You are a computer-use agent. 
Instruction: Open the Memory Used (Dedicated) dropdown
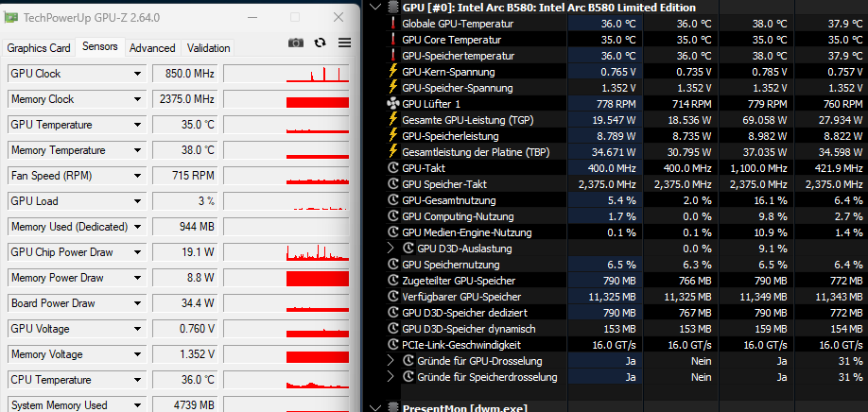point(137,227)
